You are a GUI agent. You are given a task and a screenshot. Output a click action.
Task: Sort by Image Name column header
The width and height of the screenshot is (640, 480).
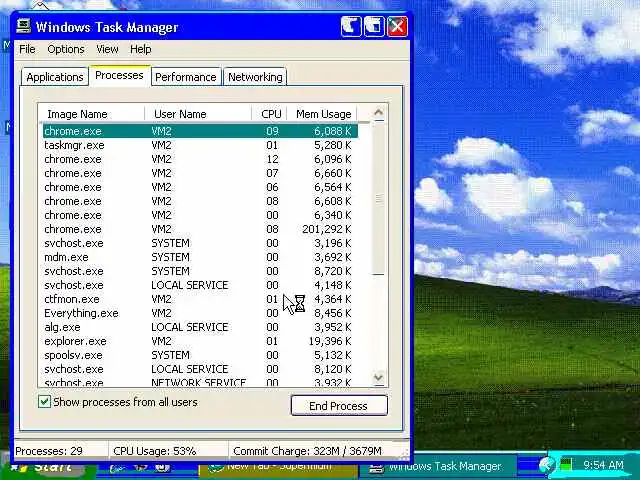(92, 114)
